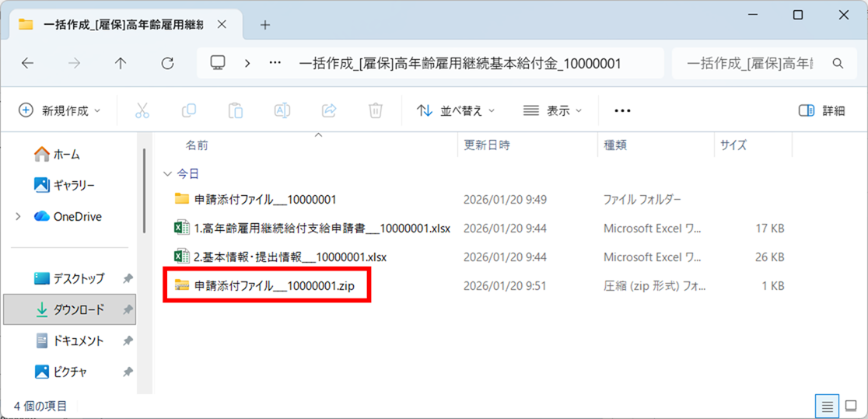Click pin icon next to ドキュメント
The width and height of the screenshot is (868, 419).
[128, 341]
